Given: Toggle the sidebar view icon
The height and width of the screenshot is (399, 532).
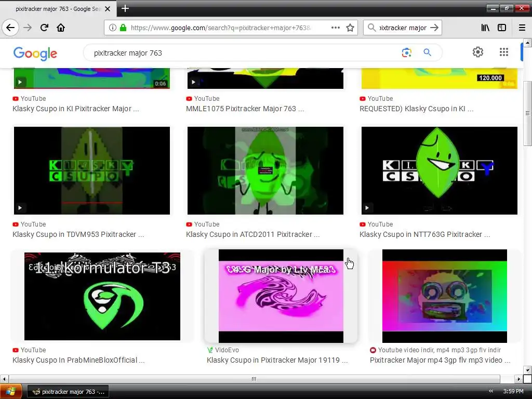Looking at the screenshot, I should (x=502, y=28).
